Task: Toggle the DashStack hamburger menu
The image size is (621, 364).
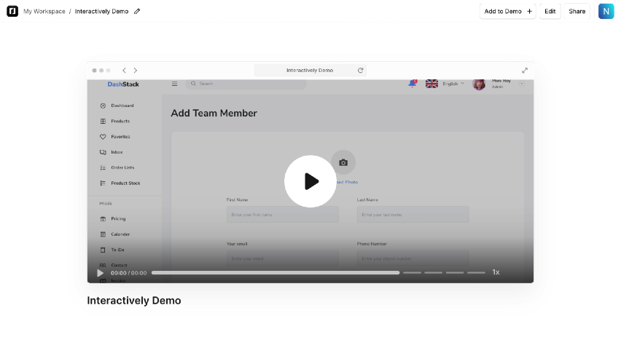Action: pos(174,84)
